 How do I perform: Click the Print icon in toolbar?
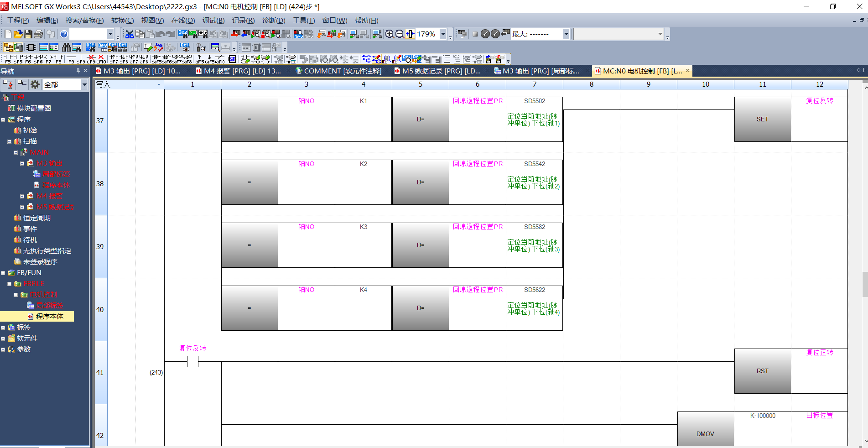pos(38,34)
